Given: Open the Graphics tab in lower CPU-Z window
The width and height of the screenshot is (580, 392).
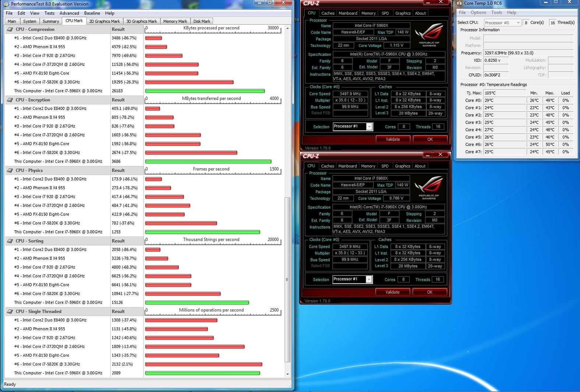Looking at the screenshot, I should click(x=403, y=166).
